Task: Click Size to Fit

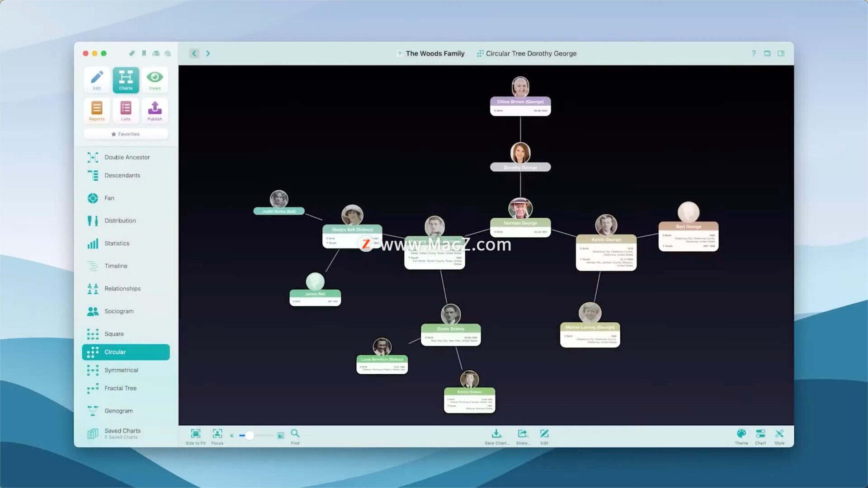Action: coord(195,437)
